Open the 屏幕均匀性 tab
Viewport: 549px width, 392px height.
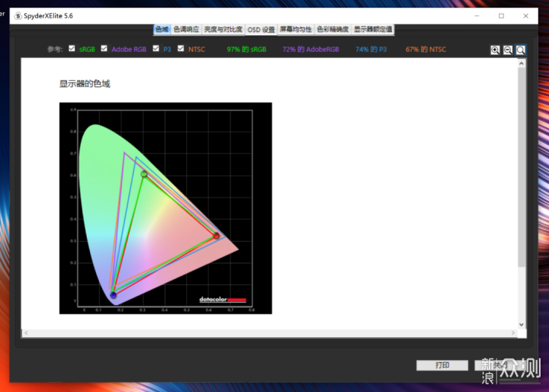tap(296, 30)
